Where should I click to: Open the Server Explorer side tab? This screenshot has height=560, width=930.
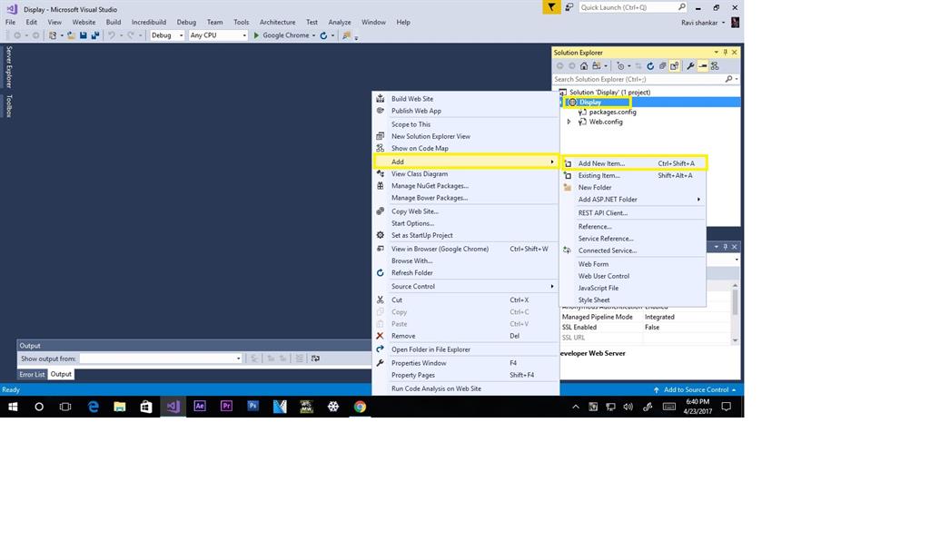[8, 66]
